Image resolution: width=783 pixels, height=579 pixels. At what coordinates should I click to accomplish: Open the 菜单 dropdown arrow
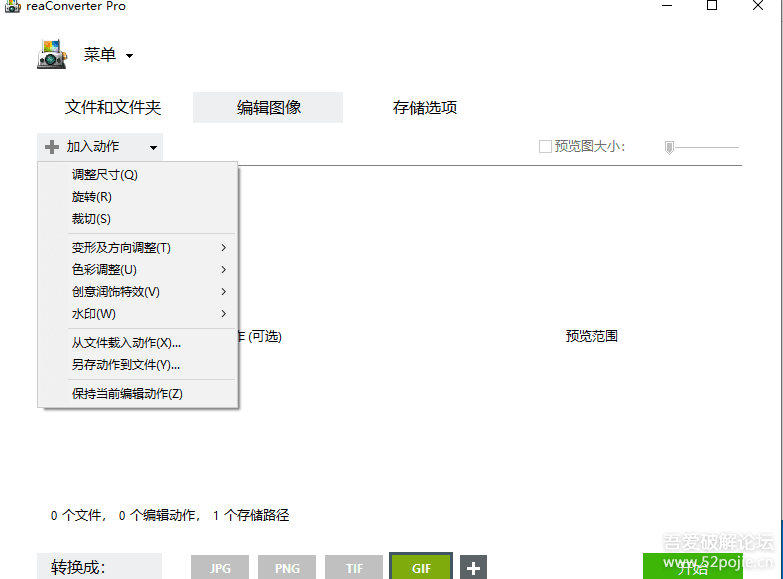click(x=130, y=56)
